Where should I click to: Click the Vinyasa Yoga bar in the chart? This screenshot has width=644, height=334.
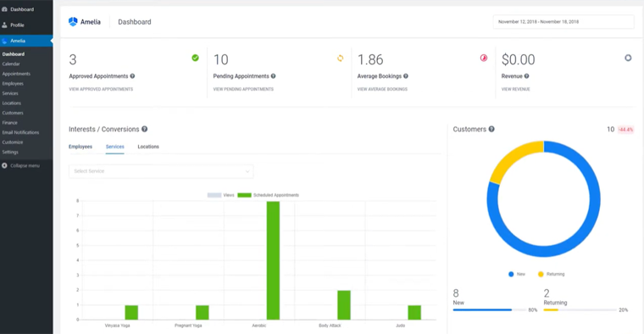click(x=131, y=313)
